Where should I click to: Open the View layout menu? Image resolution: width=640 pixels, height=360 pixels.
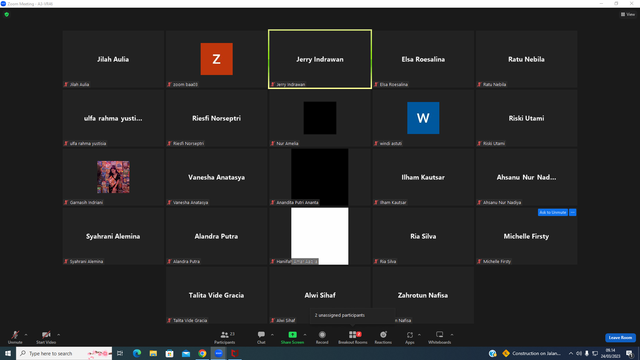tap(628, 14)
